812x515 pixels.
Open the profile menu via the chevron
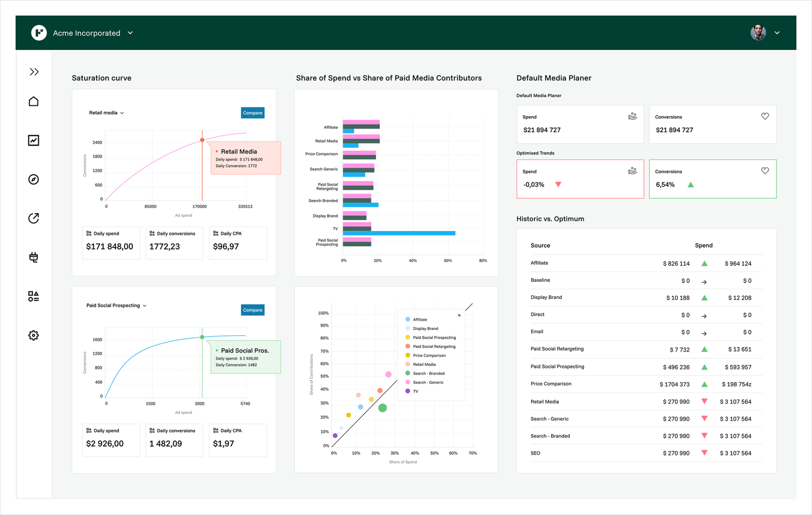pos(777,32)
